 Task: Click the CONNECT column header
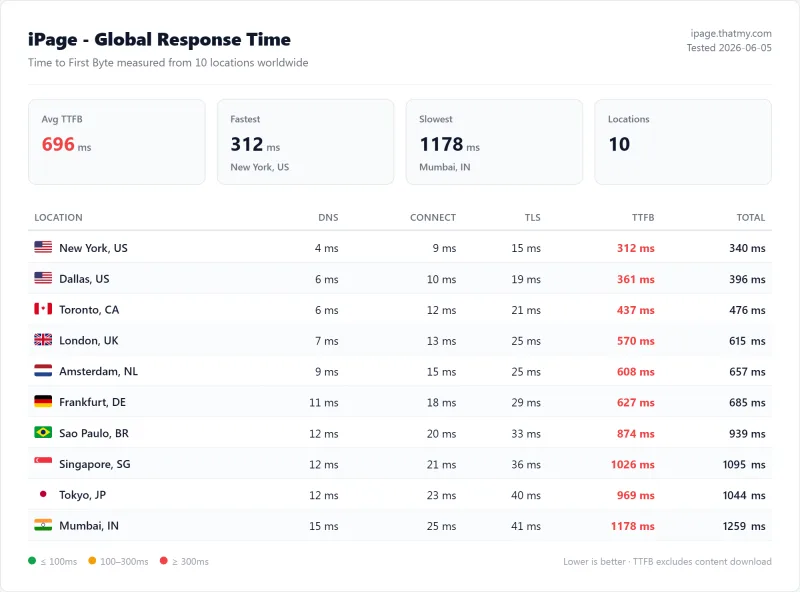433,217
